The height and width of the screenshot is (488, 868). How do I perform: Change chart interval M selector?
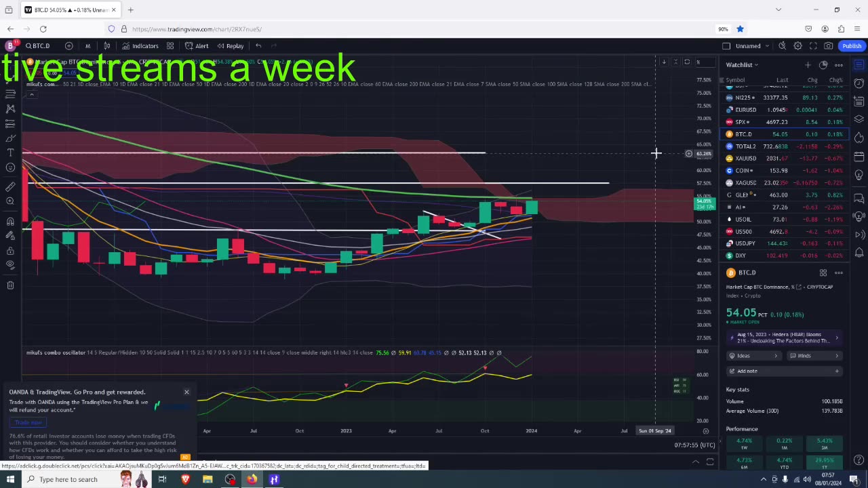(87, 45)
